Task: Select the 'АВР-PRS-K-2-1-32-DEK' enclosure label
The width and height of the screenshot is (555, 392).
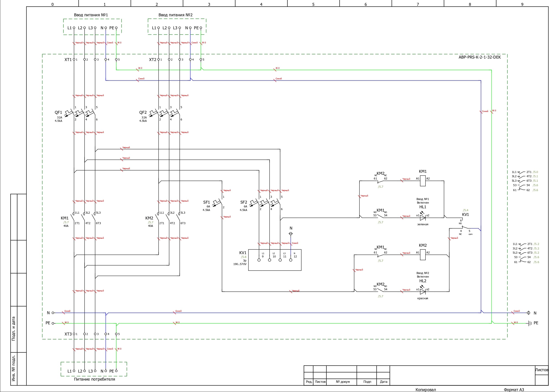Action: 480,57
